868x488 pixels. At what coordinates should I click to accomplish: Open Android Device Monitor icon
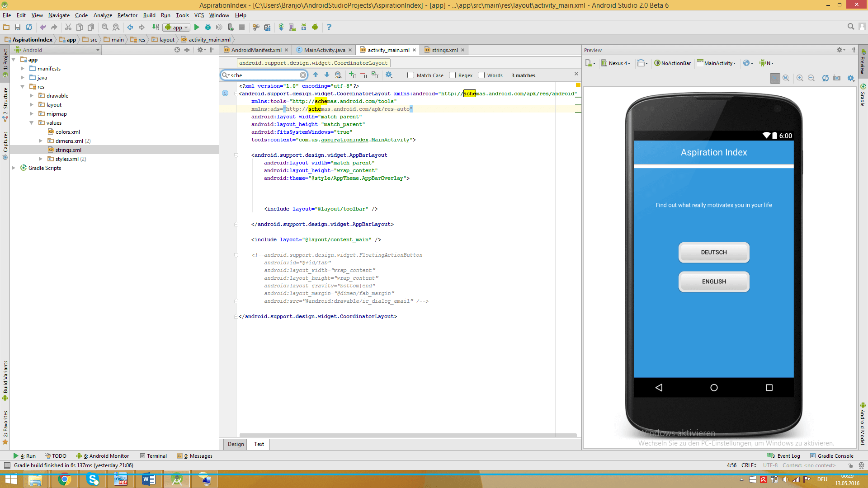click(315, 27)
